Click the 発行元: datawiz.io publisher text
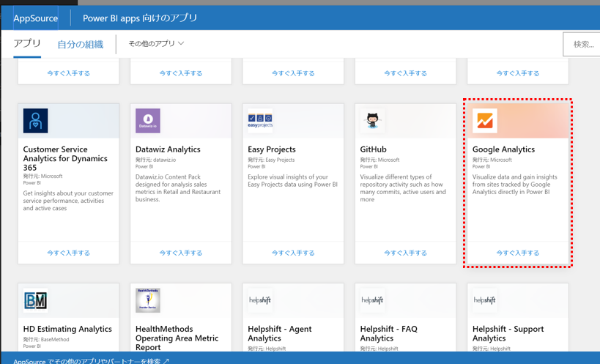 coord(156,160)
